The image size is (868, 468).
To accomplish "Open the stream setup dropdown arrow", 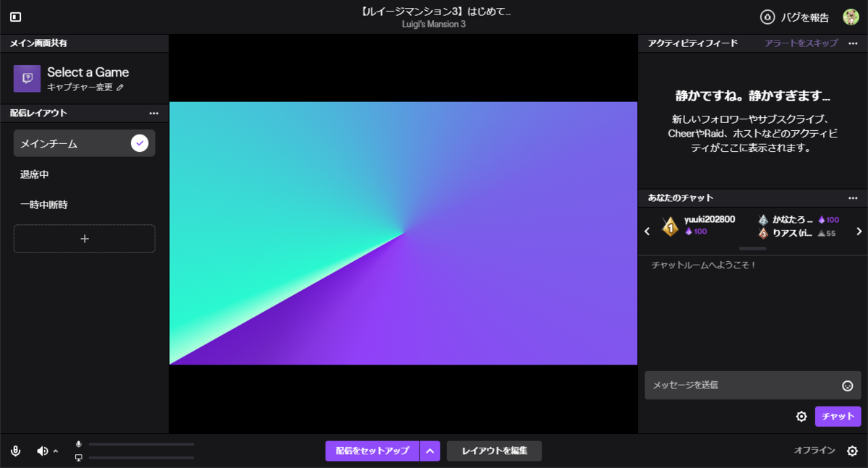I will pos(430,450).
